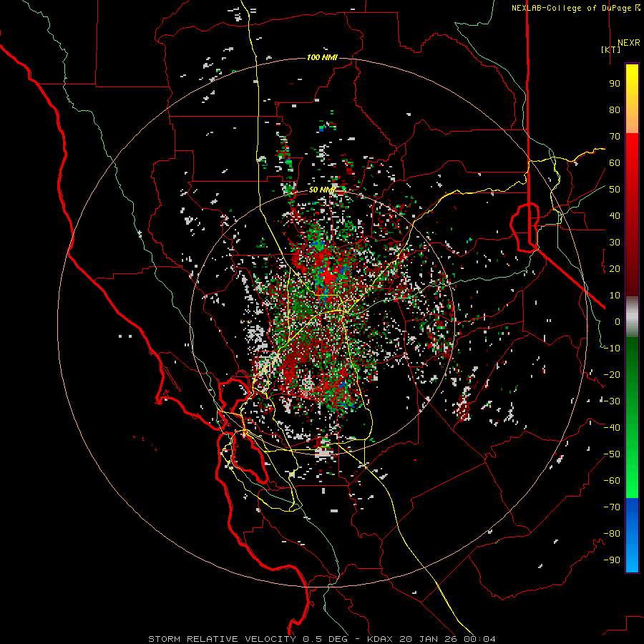
Task: Click the positive 80 scale value
Action: [615, 109]
